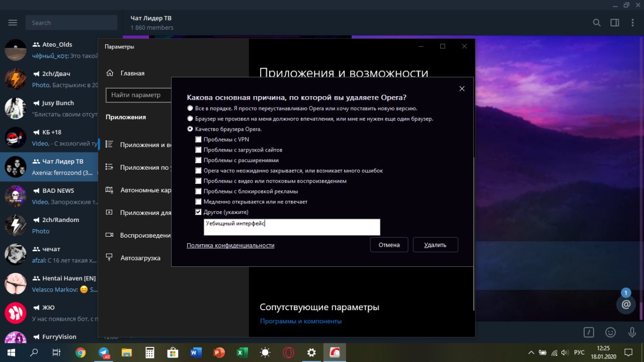Screen dimensions: 644x362
Task: Open чечат group in Telegram
Action: point(49,254)
